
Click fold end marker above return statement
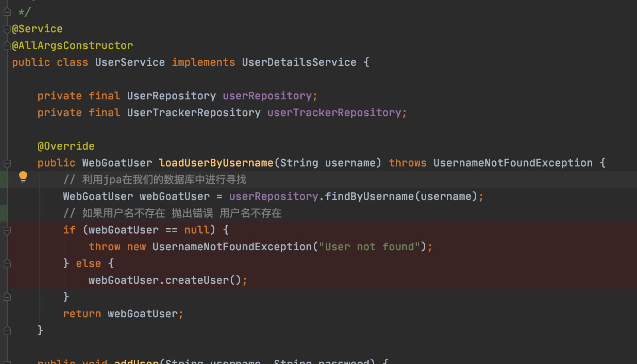(x=7, y=297)
